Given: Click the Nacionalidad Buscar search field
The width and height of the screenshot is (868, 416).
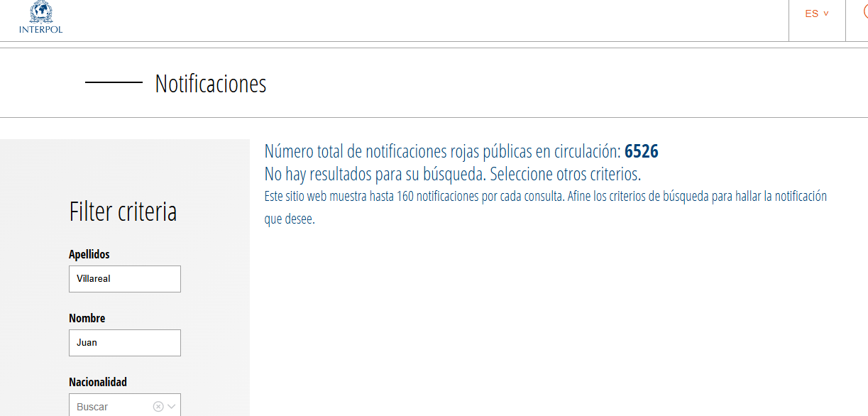Looking at the screenshot, I should pyautogui.click(x=110, y=407).
